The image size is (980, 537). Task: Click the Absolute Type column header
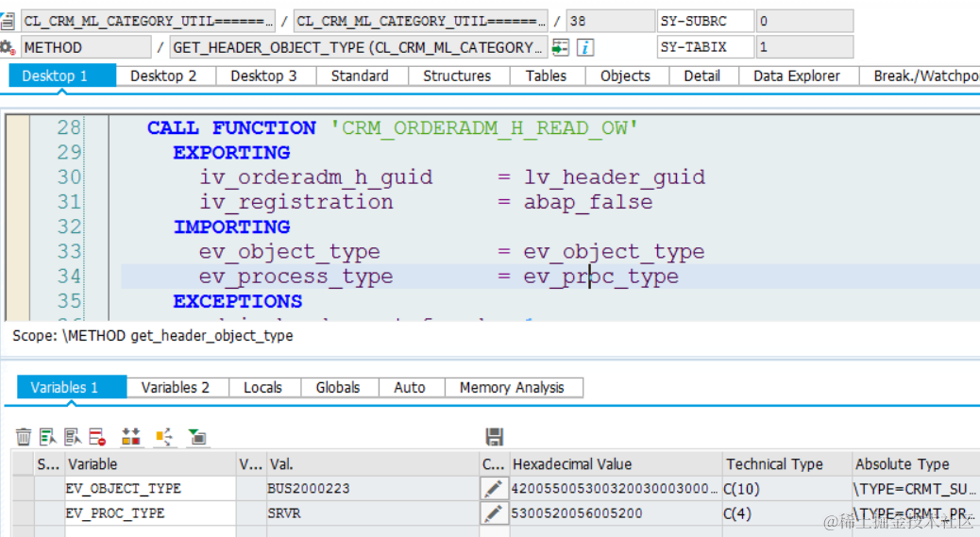point(916,464)
